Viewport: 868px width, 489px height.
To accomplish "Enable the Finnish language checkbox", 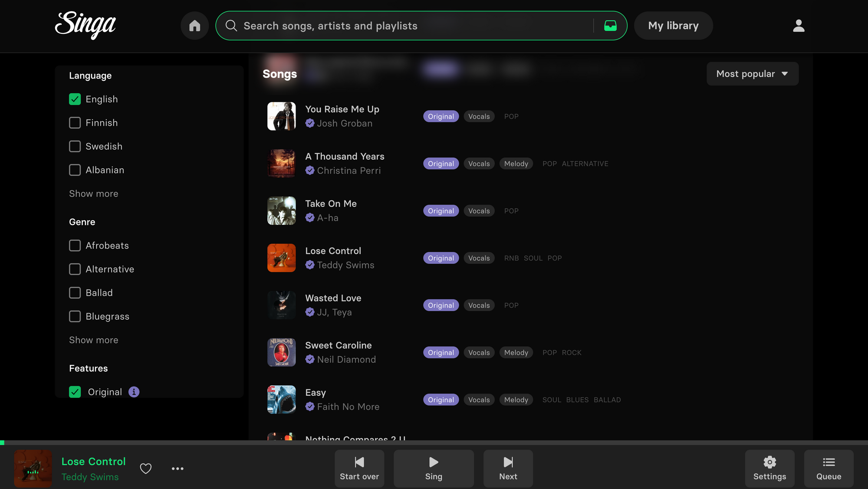I will pyautogui.click(x=75, y=123).
